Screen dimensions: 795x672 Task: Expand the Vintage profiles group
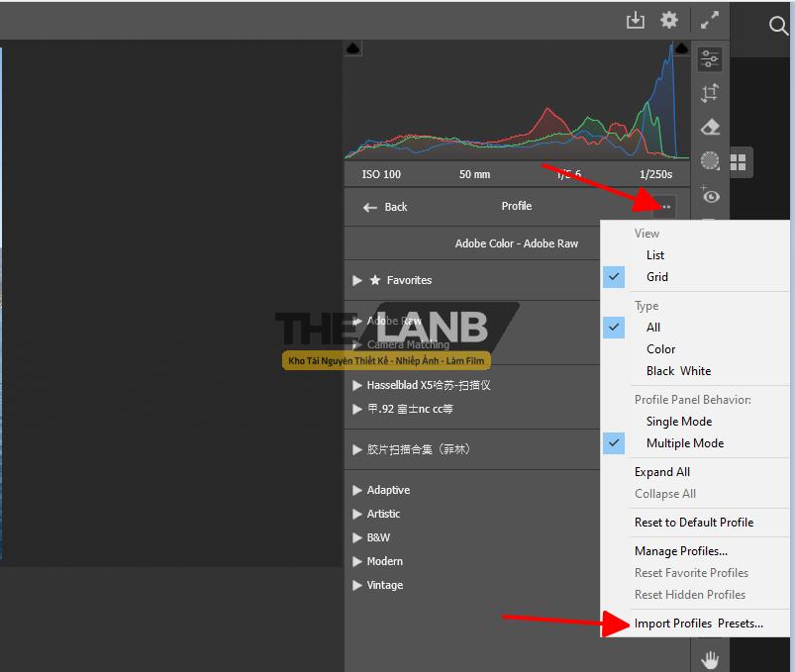point(357,585)
